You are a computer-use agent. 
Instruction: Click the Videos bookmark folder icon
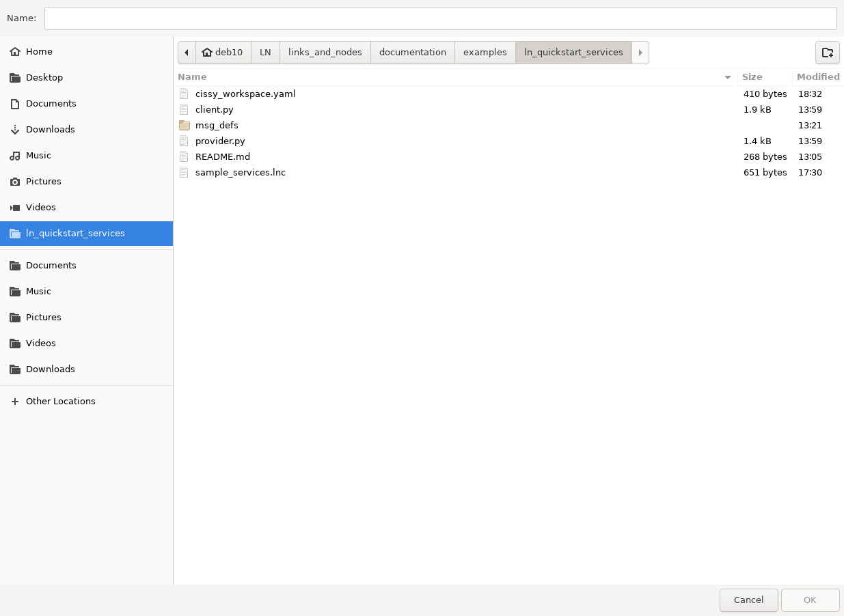pyautogui.click(x=15, y=344)
